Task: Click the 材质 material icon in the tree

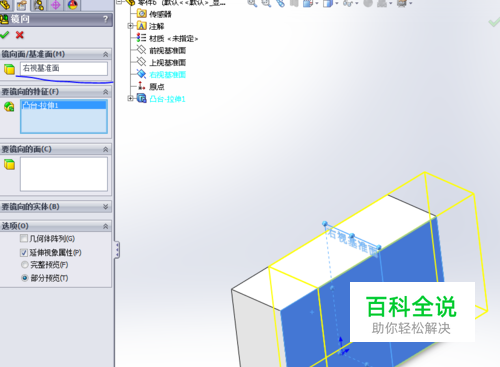Action: (141, 38)
